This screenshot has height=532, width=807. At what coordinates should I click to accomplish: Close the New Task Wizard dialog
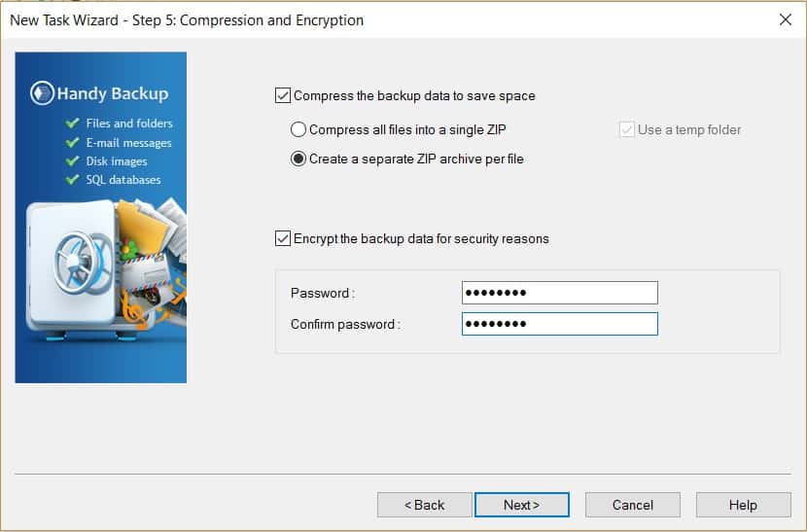pyautogui.click(x=786, y=19)
